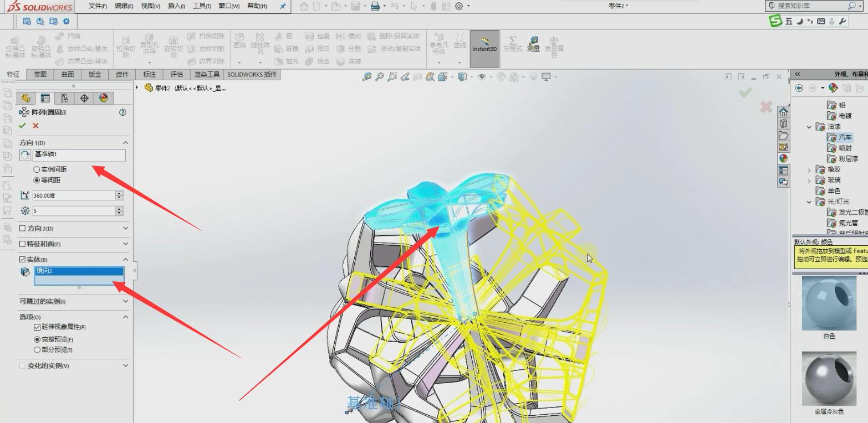Viewport: 868px width, 423px height.
Task: Select the 旋转凸台/基体 tool
Action: coord(40,48)
